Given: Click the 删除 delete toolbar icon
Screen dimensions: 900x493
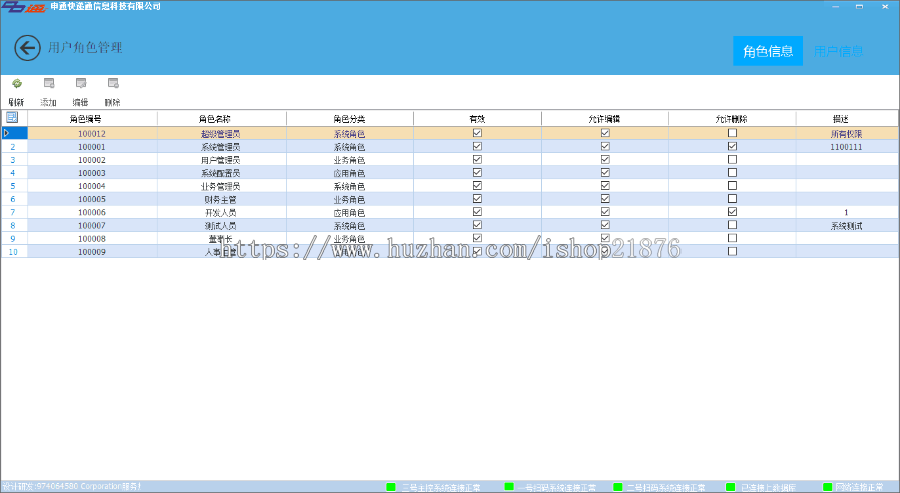Looking at the screenshot, I should click(x=112, y=84).
